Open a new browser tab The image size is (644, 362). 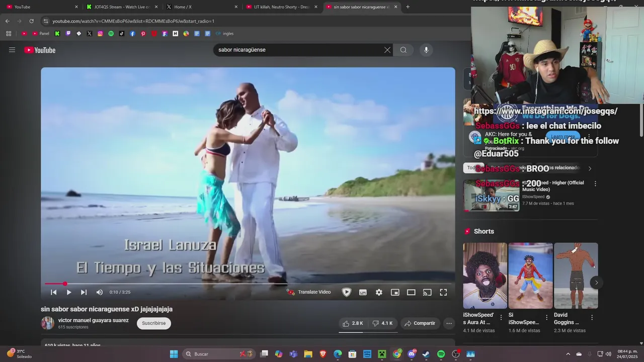[408, 7]
